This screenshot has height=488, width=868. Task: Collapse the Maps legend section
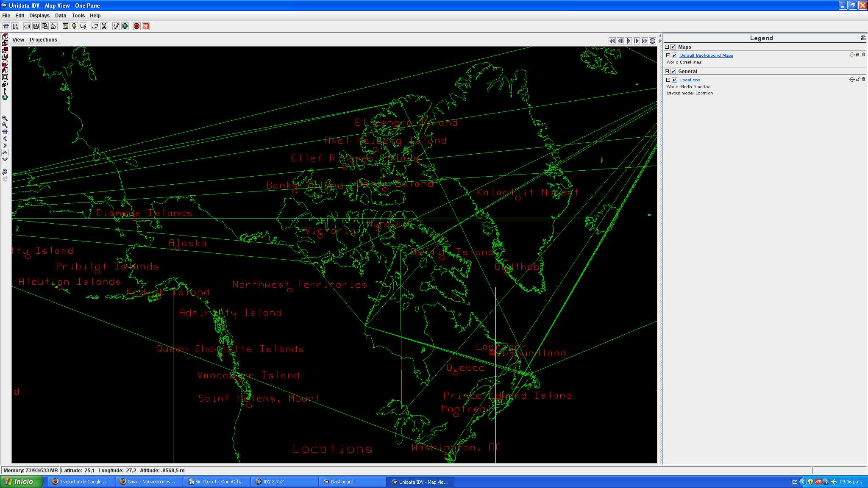coord(667,47)
